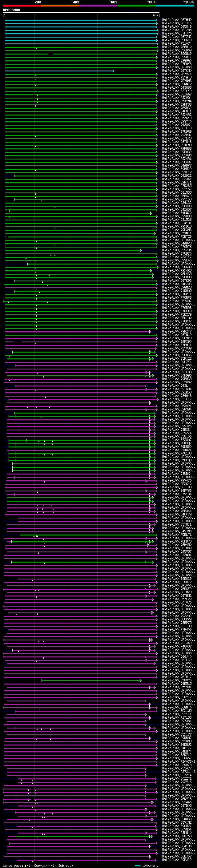The height and width of the screenshot is (868, 197).
Task: Click the end position label 497
Action: tap(155, 15)
